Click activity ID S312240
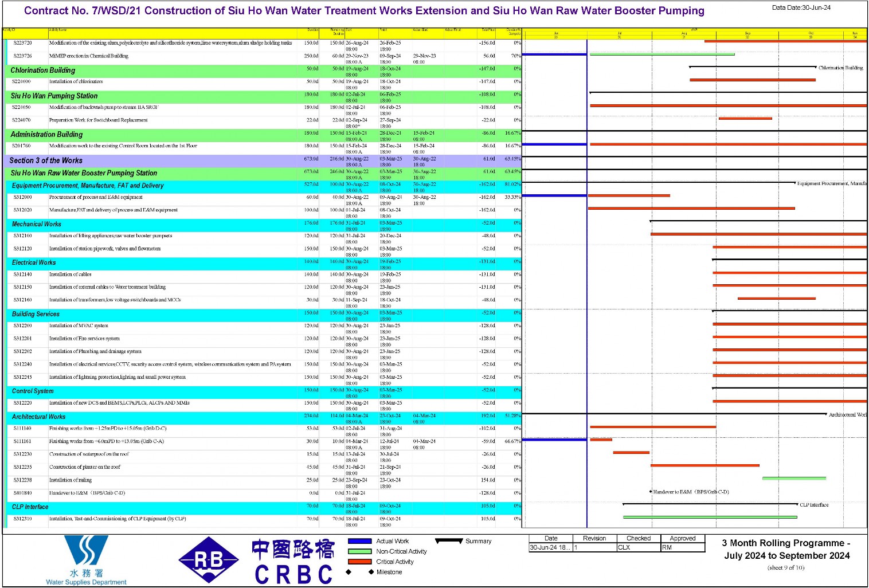Screen dimensions: 869x588 [22, 364]
